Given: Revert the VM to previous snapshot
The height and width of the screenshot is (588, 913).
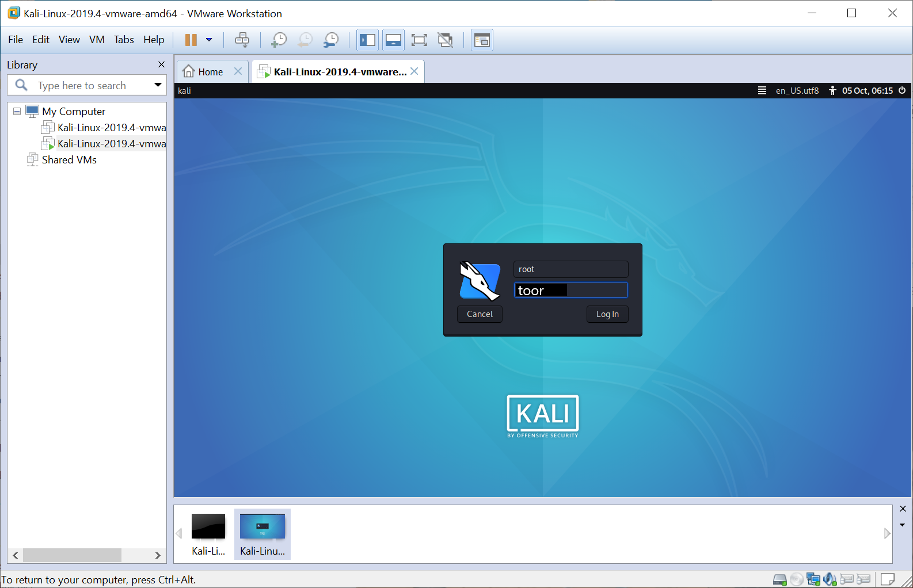Looking at the screenshot, I should (305, 40).
